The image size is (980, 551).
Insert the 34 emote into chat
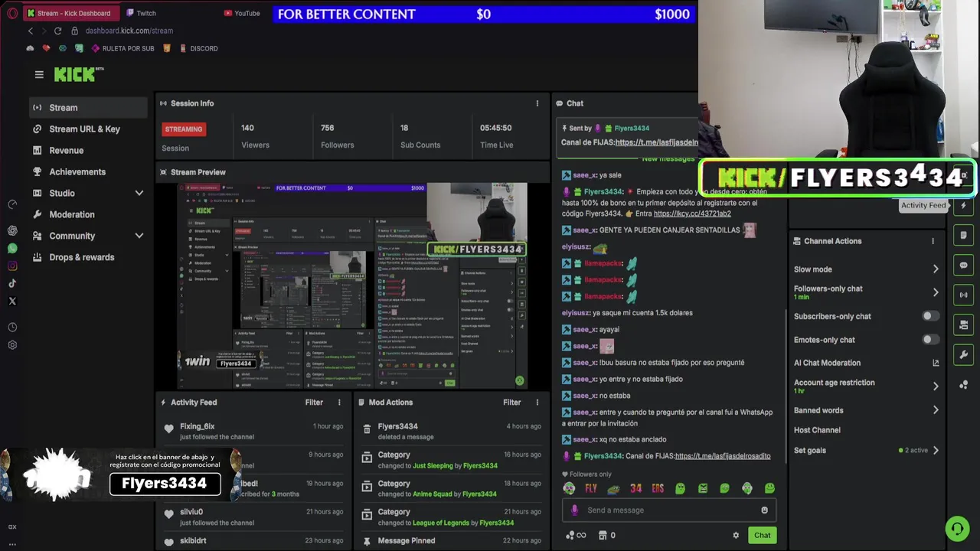pos(635,488)
